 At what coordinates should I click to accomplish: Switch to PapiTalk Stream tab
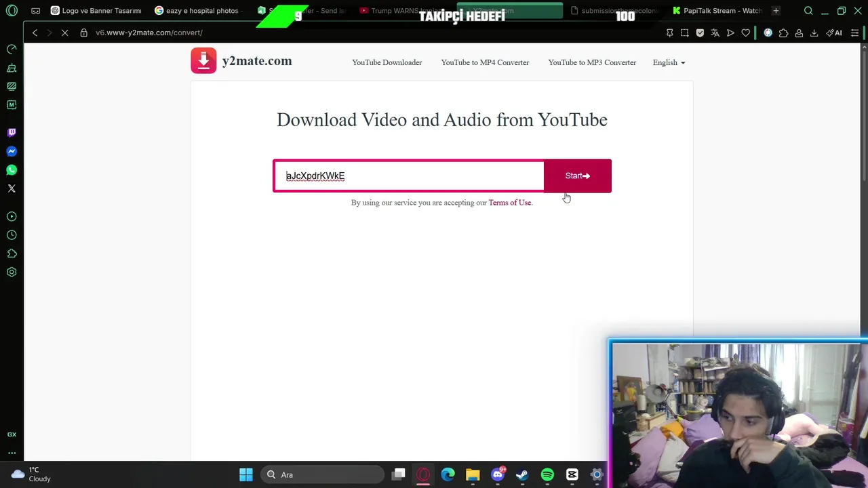717,11
